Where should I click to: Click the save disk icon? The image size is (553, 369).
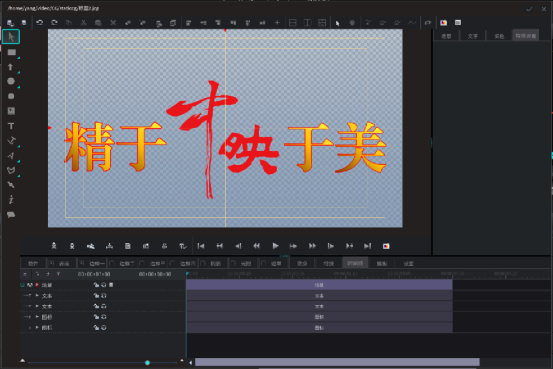click(24, 23)
